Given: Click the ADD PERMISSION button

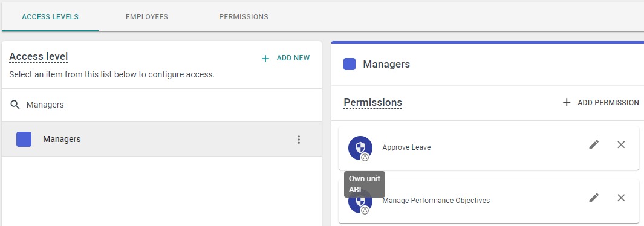Looking at the screenshot, I should coord(600,103).
